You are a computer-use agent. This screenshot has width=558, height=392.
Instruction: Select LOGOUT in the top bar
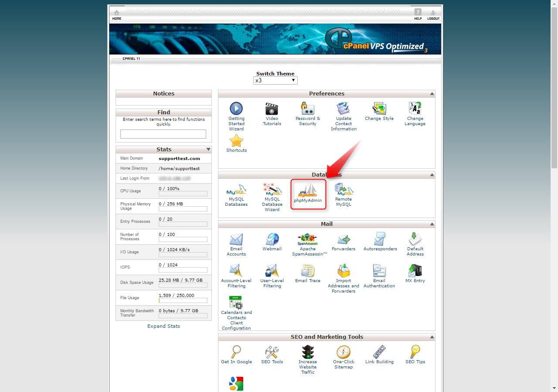(x=433, y=15)
